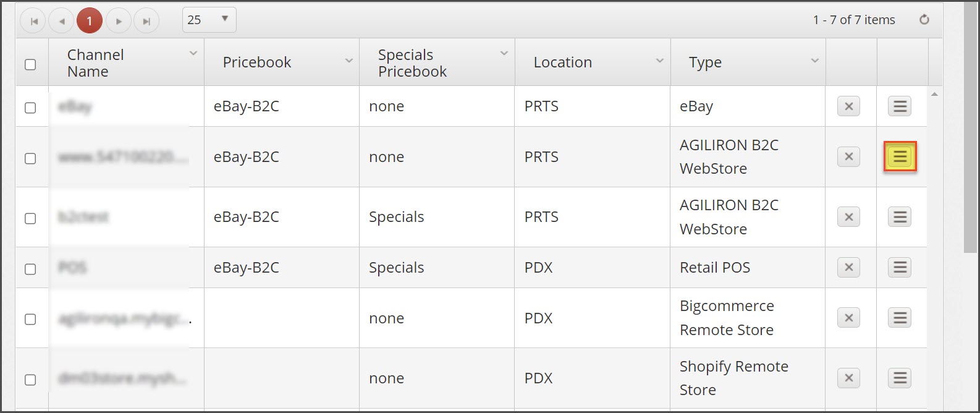Open the highlighted menu icon for second channel
Screen dimensions: 980x413
pyautogui.click(x=900, y=157)
